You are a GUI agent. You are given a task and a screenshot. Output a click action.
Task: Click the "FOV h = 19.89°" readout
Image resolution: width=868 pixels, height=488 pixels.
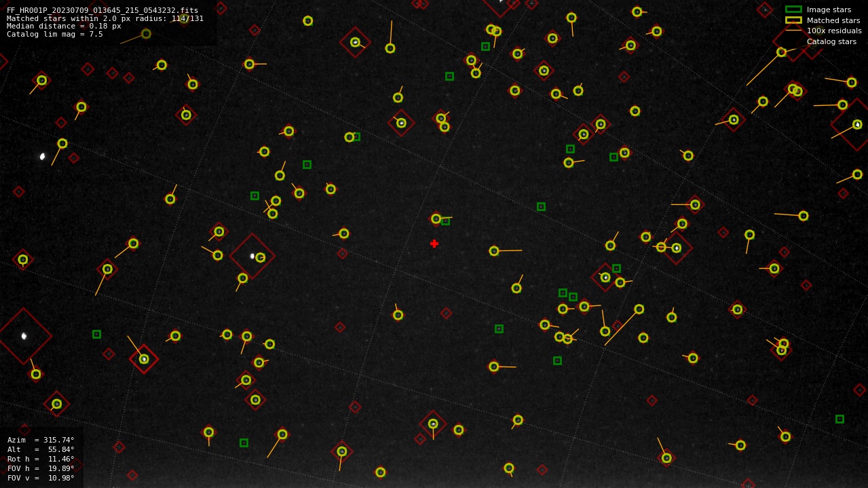41,468
